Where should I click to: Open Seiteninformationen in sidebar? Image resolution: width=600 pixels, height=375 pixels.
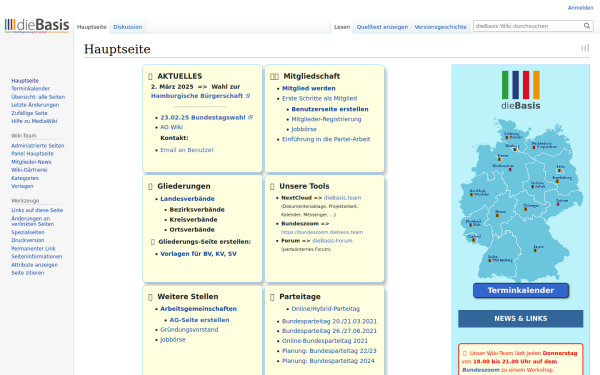click(37, 256)
